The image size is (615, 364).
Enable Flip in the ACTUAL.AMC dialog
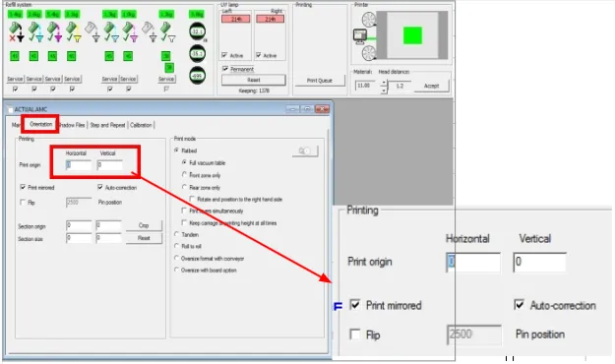coord(23,202)
